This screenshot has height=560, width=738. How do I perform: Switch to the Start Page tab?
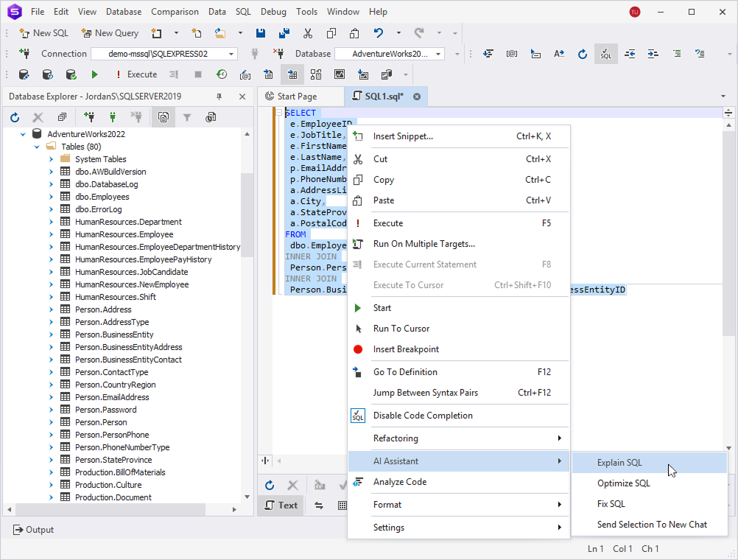click(x=297, y=97)
